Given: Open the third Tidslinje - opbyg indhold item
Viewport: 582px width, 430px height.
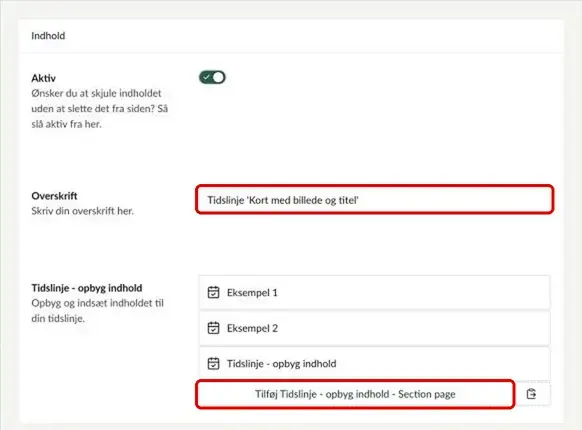Looking at the screenshot, I should tap(375, 364).
